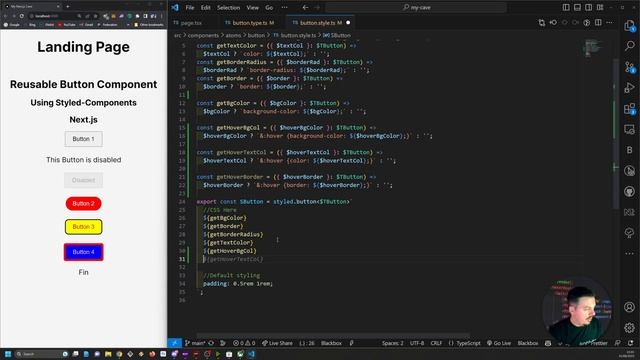
Task: Open the Windows Start menu
Action: click(x=7, y=354)
